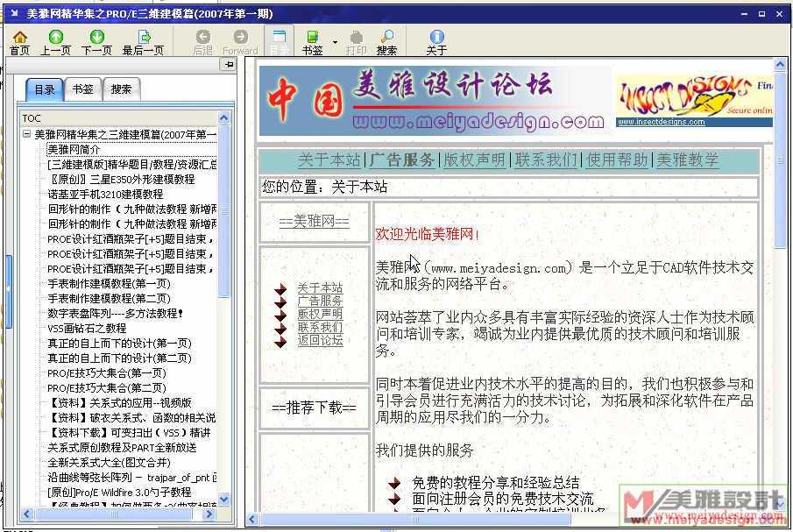Image resolution: width=793 pixels, height=532 pixels.
Task: Open 【资料下载】可变扫出(VSS)精讲 entry
Action: click(130, 432)
